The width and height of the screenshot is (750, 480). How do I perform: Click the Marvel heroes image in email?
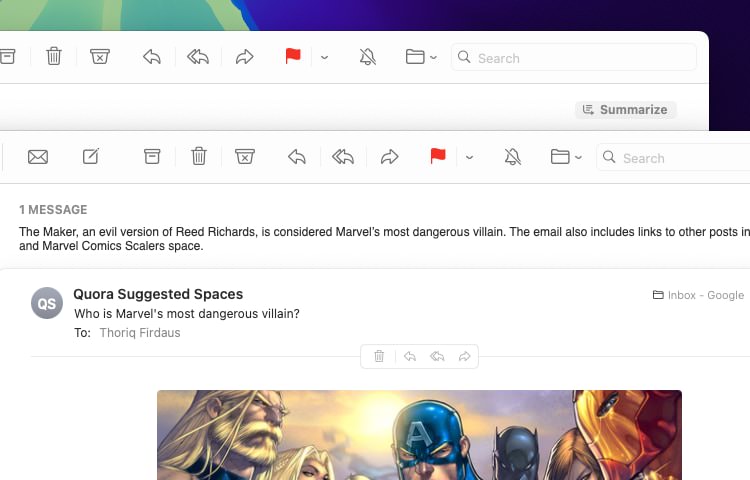[x=419, y=435]
